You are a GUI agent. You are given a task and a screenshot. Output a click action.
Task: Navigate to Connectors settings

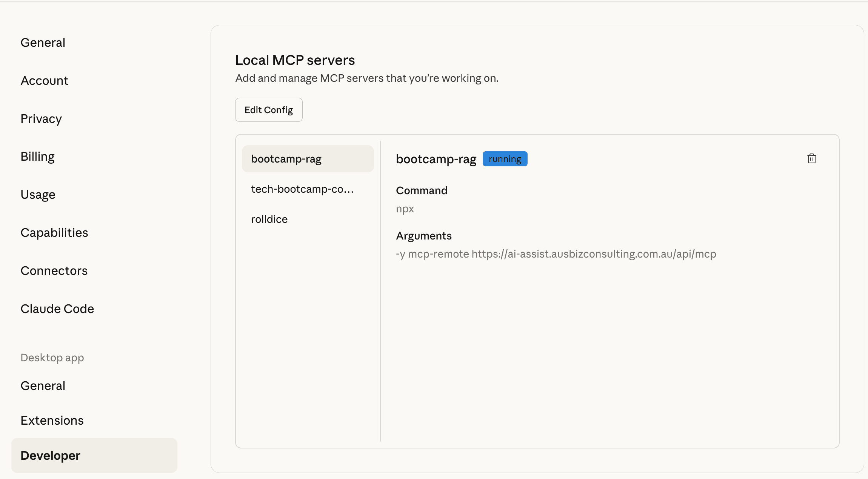point(54,271)
